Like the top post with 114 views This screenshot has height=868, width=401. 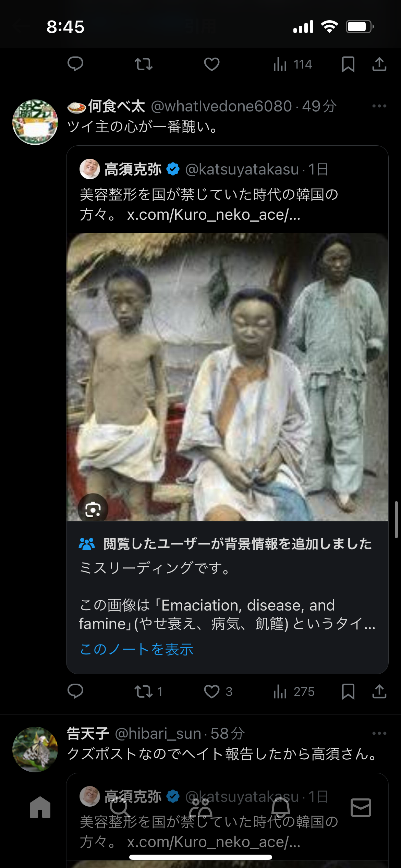212,64
